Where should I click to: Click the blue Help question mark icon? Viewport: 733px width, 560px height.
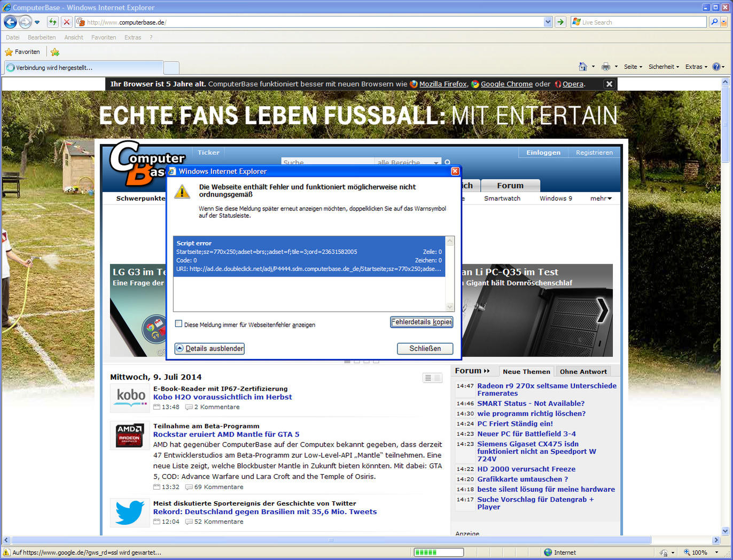pyautogui.click(x=716, y=67)
